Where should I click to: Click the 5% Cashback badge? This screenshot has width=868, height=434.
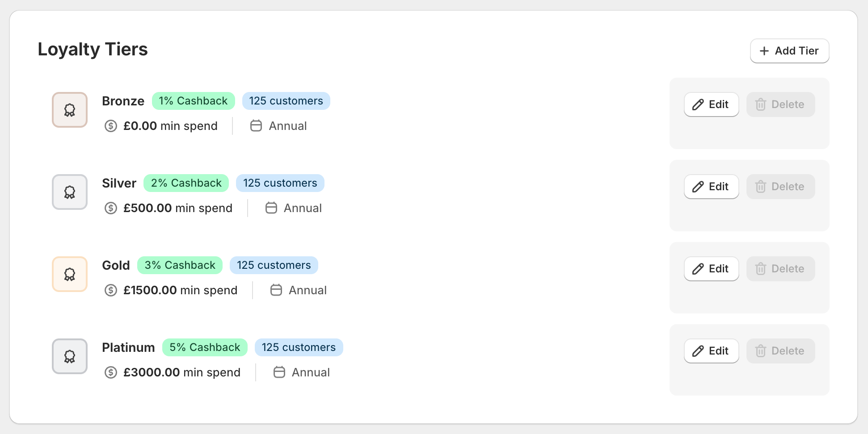pos(205,347)
